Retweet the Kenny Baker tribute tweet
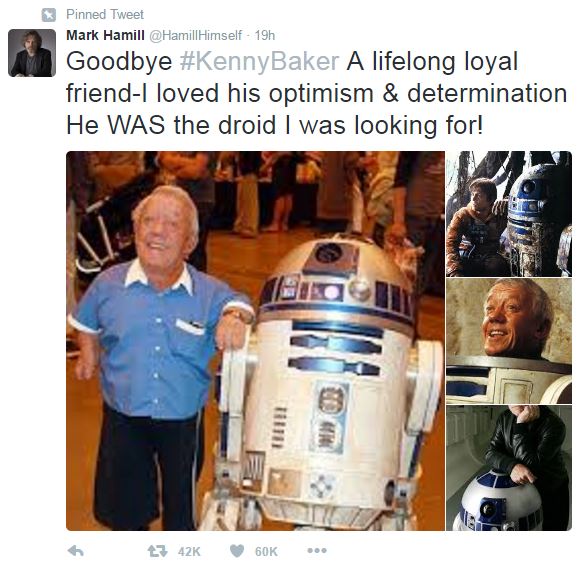Viewport: 583px width, 566px height. pyautogui.click(x=158, y=551)
